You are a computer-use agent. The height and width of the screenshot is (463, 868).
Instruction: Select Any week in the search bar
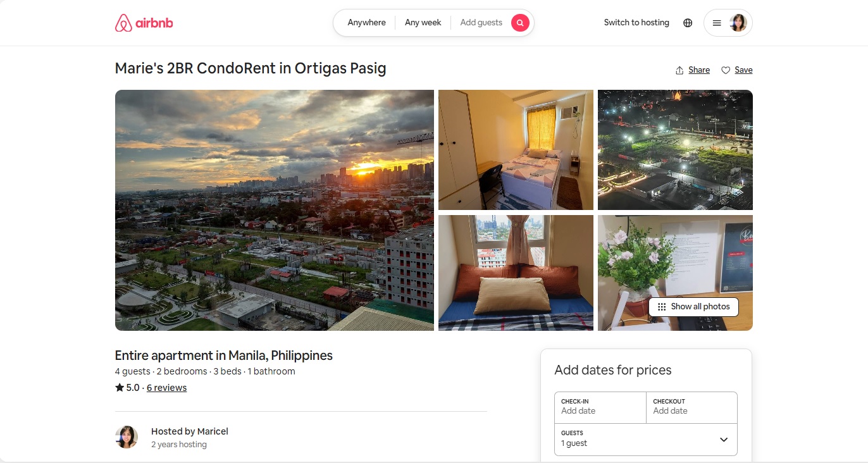[423, 23]
